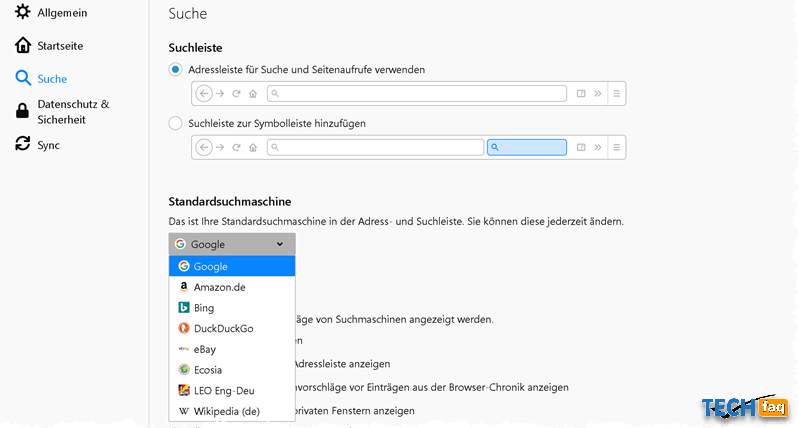Click hamburger menu icon in second toolbar preview

click(617, 147)
